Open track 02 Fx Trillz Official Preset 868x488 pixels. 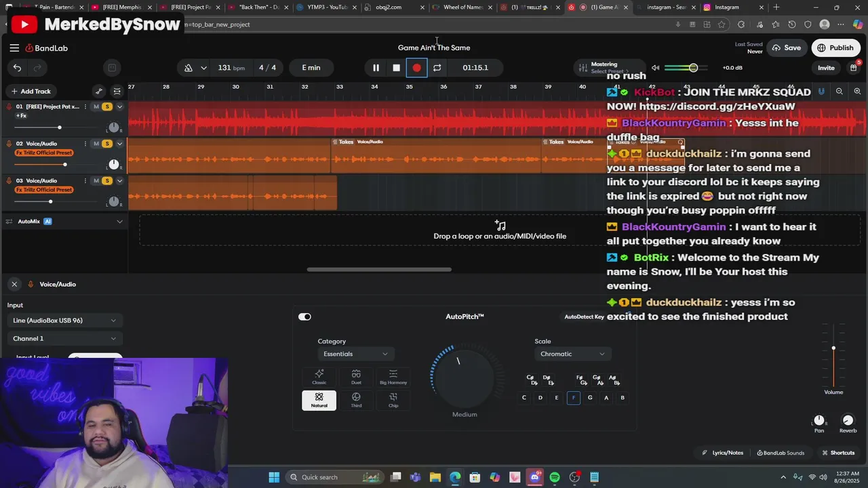pyautogui.click(x=44, y=152)
